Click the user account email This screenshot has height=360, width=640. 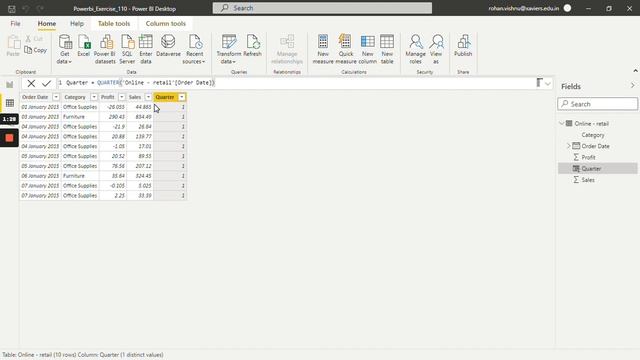point(523,8)
